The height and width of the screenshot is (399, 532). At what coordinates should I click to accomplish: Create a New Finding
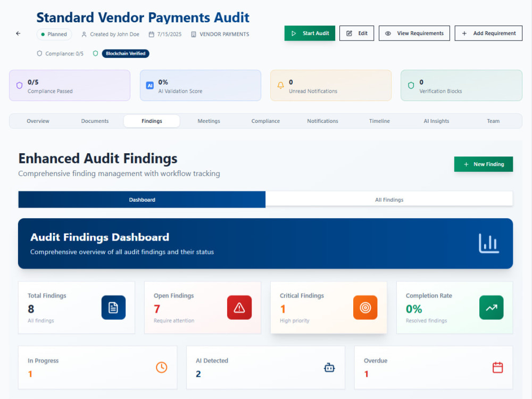484,164
